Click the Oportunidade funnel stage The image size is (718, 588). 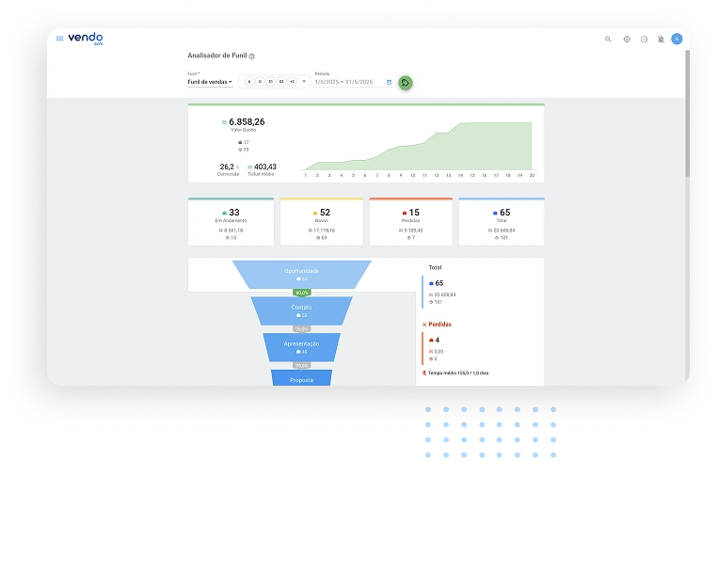coord(302,274)
